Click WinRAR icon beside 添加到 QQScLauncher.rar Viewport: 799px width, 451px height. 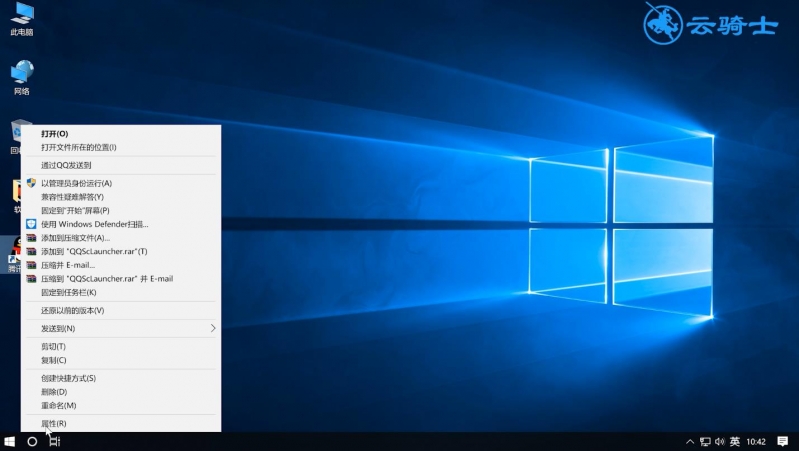coord(31,251)
